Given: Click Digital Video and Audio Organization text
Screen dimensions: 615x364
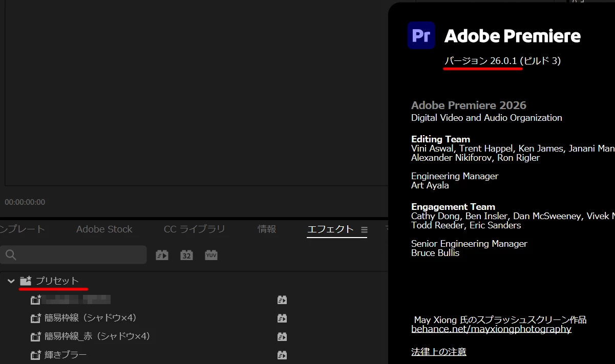Looking at the screenshot, I should [x=486, y=118].
